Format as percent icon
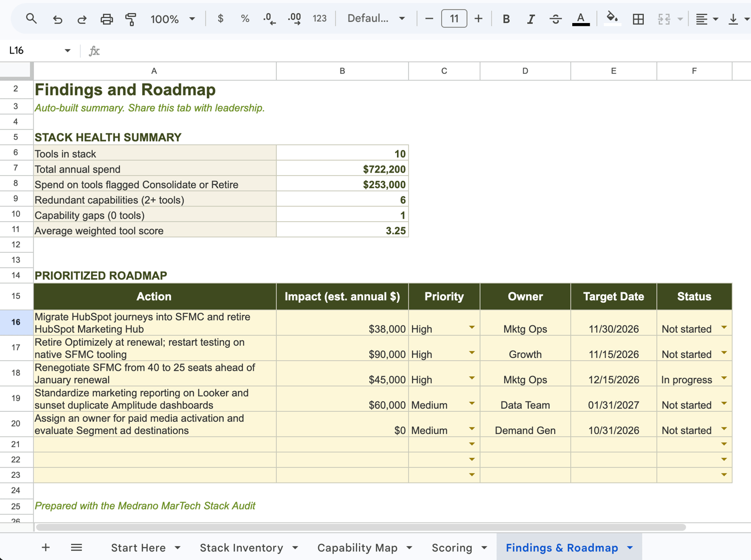The height and width of the screenshot is (560, 751). (245, 19)
